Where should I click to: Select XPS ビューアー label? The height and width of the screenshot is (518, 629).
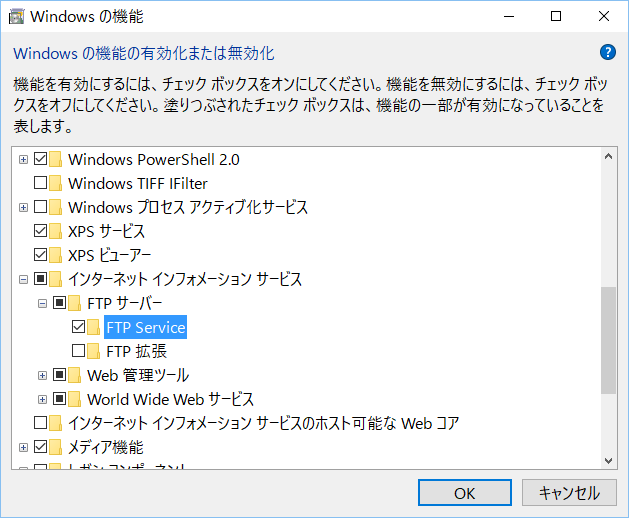click(110, 255)
